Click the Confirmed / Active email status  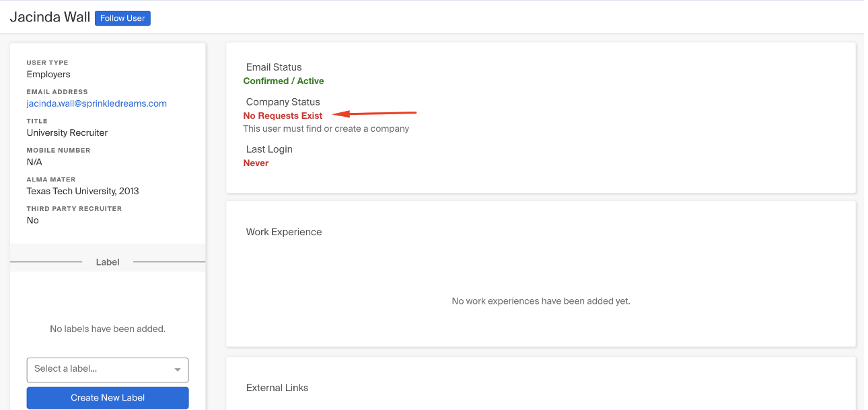283,81
